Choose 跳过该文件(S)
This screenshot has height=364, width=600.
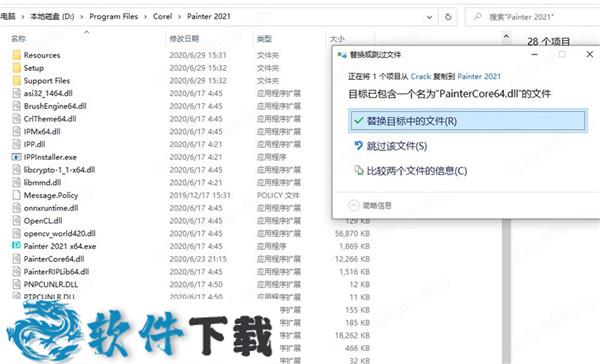click(396, 146)
